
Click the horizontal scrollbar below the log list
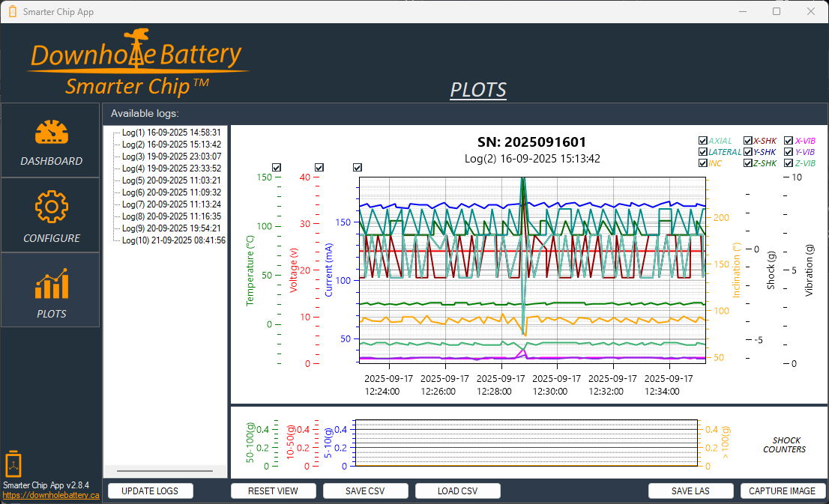(x=165, y=471)
